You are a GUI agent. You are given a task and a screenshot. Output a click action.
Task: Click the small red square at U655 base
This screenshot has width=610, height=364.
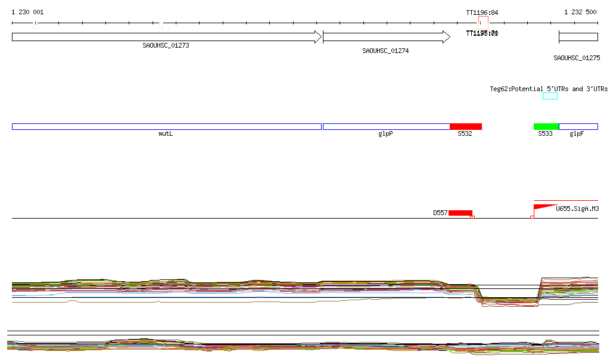[532, 217]
